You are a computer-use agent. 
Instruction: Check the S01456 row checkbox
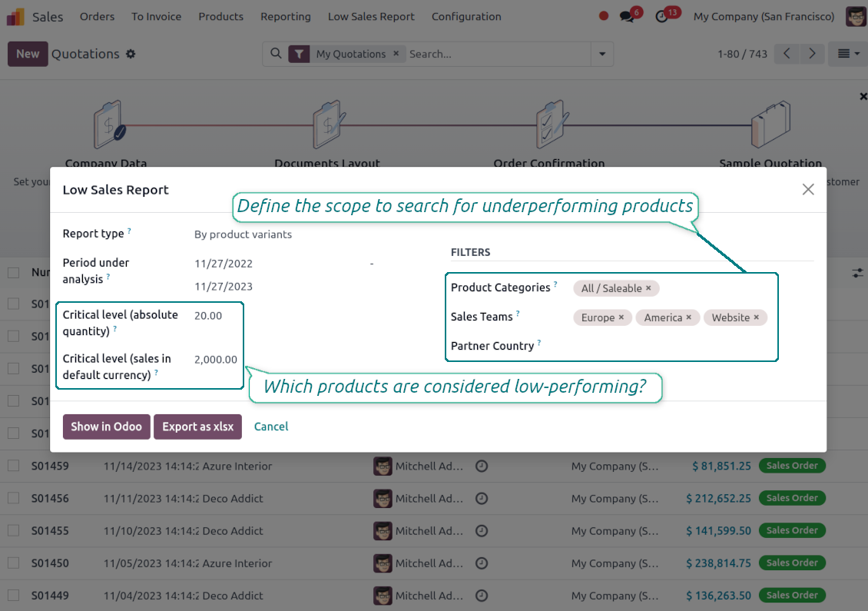tap(13, 498)
